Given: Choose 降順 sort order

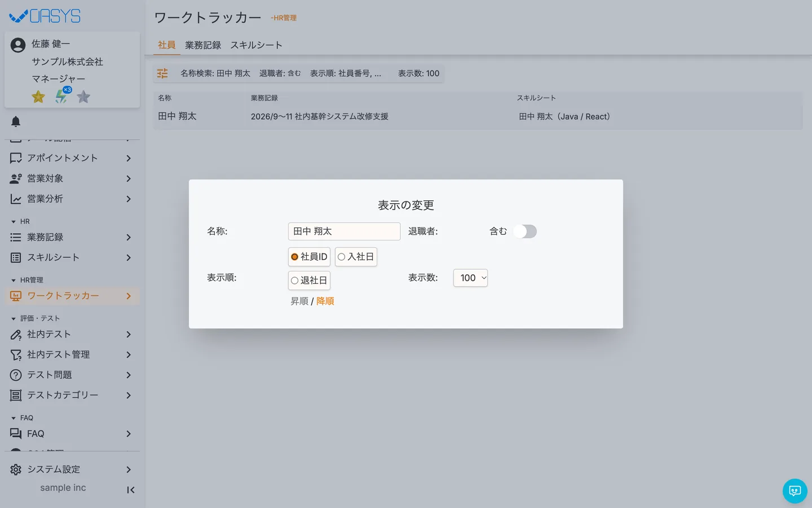Looking at the screenshot, I should pyautogui.click(x=325, y=301).
